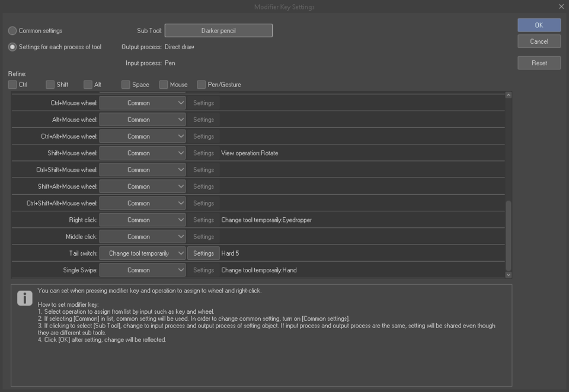
Task: Check the Alt refine filter
Action: coord(88,85)
